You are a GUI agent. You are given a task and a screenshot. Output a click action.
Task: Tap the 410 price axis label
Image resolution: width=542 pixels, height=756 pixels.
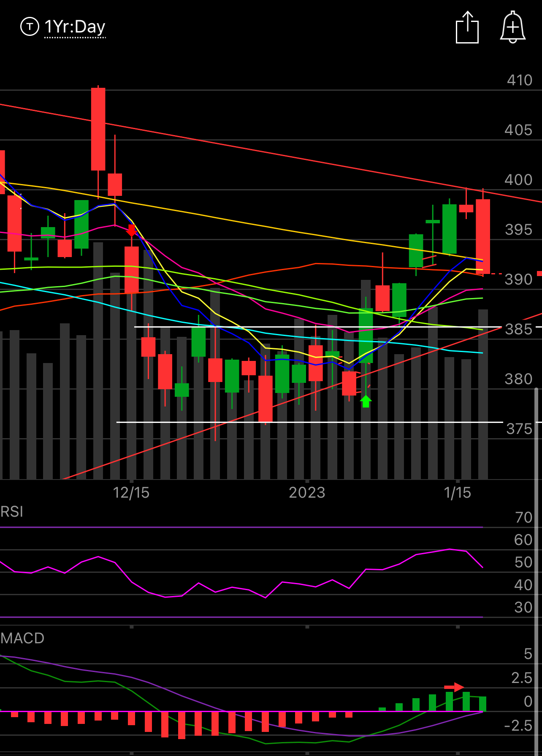pyautogui.click(x=520, y=80)
